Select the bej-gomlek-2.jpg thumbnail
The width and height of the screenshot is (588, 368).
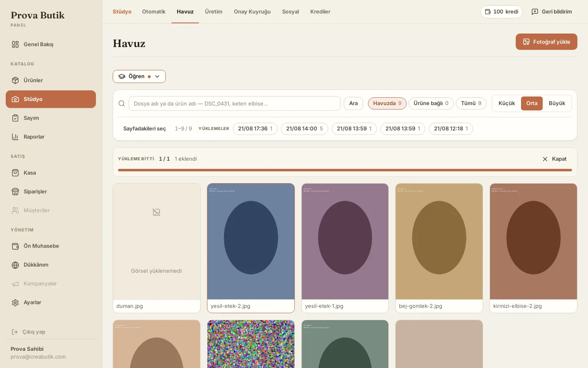point(439,248)
